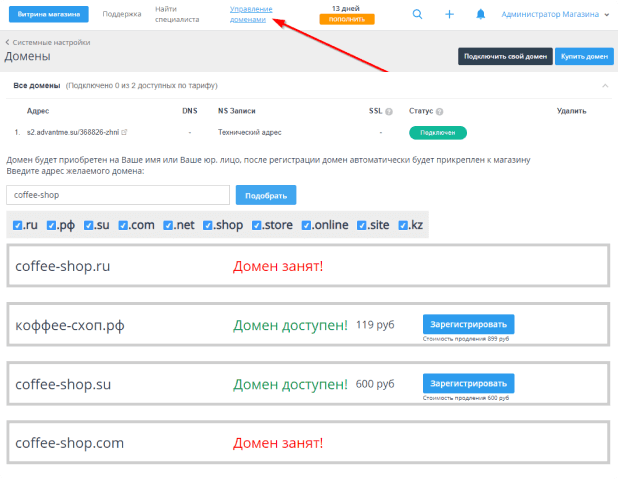Click the orange пополнить button

[x=346, y=19]
